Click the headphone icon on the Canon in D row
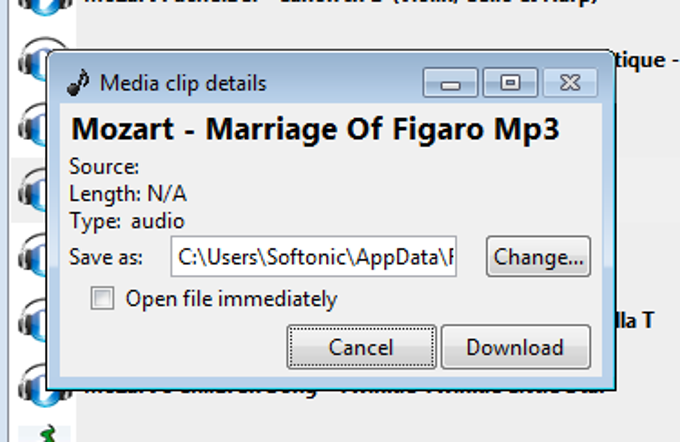This screenshot has width=680, height=442. click(x=45, y=7)
